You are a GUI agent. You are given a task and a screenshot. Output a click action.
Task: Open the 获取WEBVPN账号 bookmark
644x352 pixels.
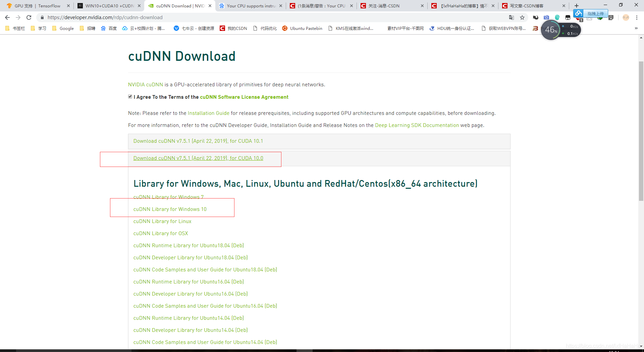(503, 29)
